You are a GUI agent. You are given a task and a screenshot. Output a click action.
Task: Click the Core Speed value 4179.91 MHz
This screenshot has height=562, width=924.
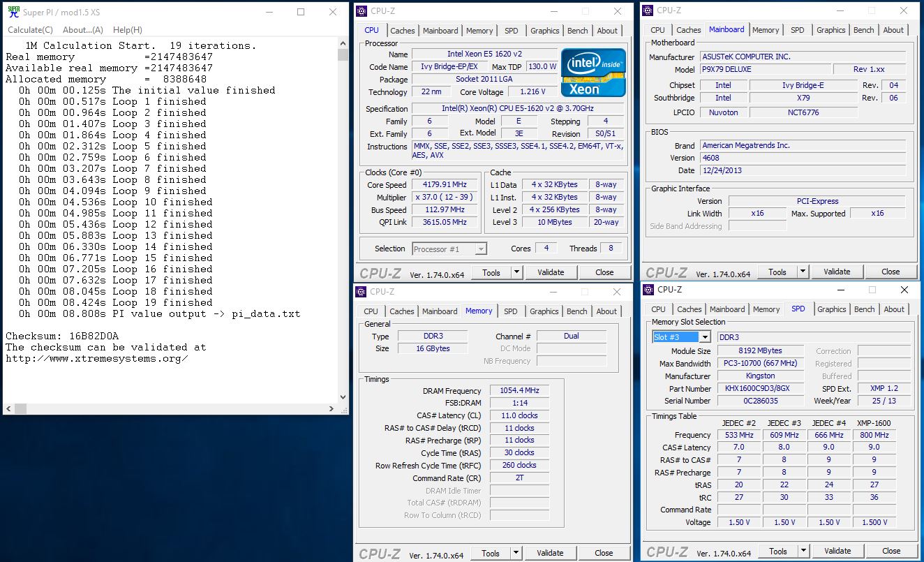[x=444, y=185]
